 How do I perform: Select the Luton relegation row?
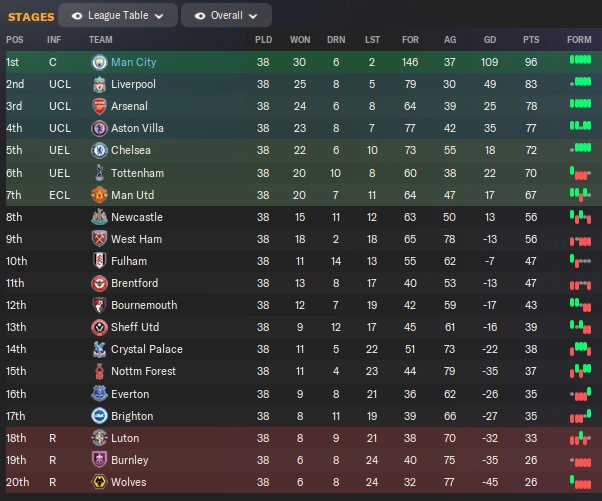pos(300,438)
